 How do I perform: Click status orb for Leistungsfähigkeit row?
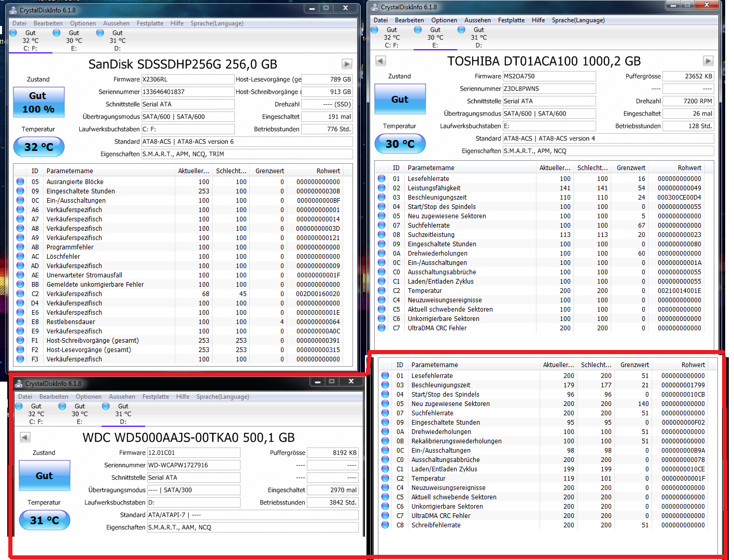[382, 188]
